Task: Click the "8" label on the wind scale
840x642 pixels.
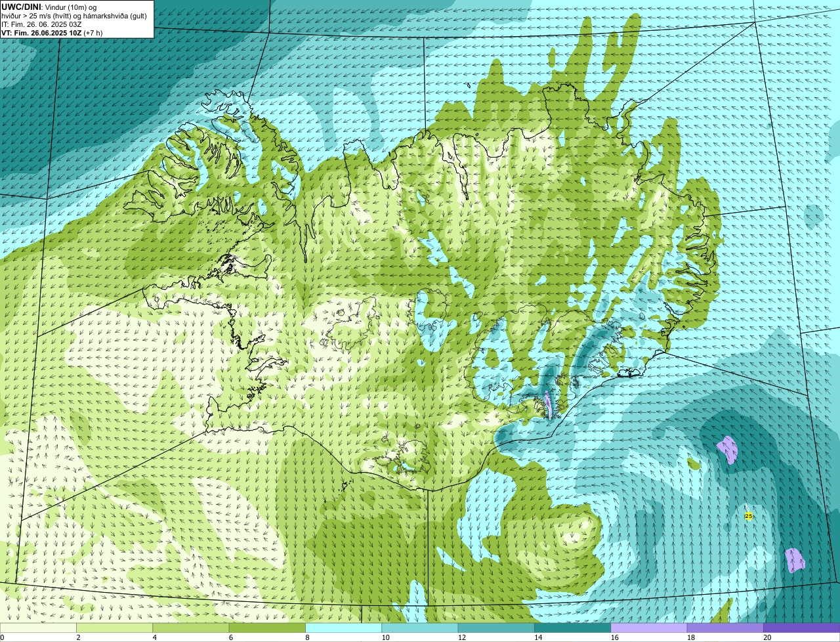Action: [x=306, y=637]
